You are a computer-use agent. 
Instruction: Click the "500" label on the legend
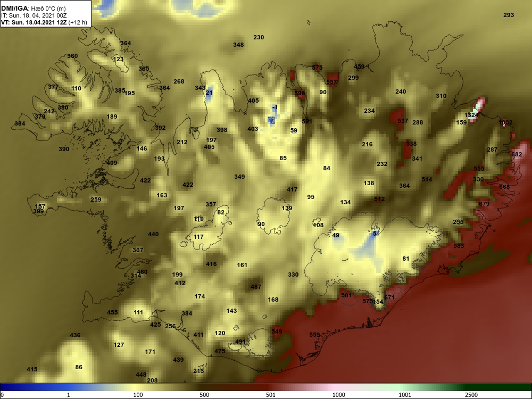[204, 395]
